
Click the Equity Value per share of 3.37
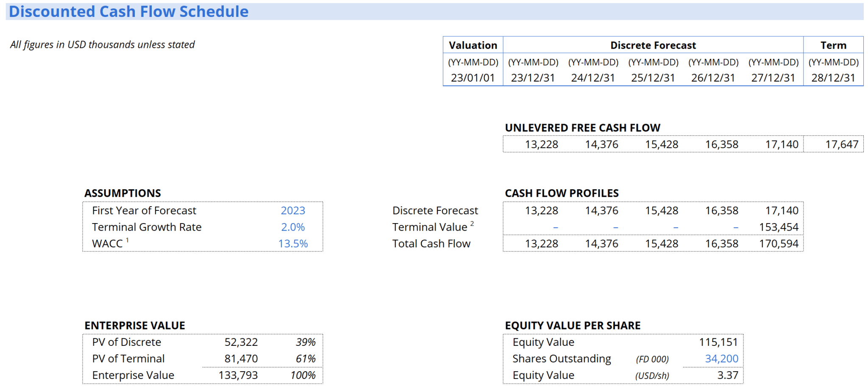click(x=729, y=375)
